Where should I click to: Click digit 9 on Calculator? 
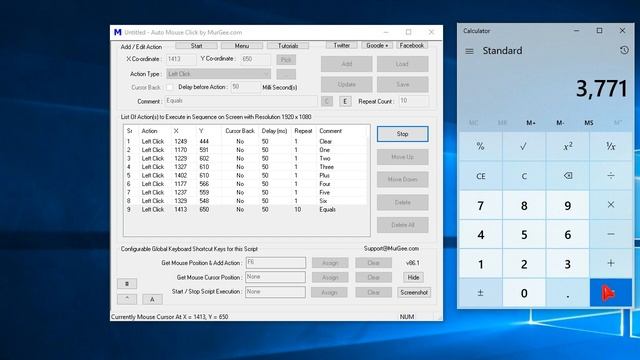coord(567,205)
